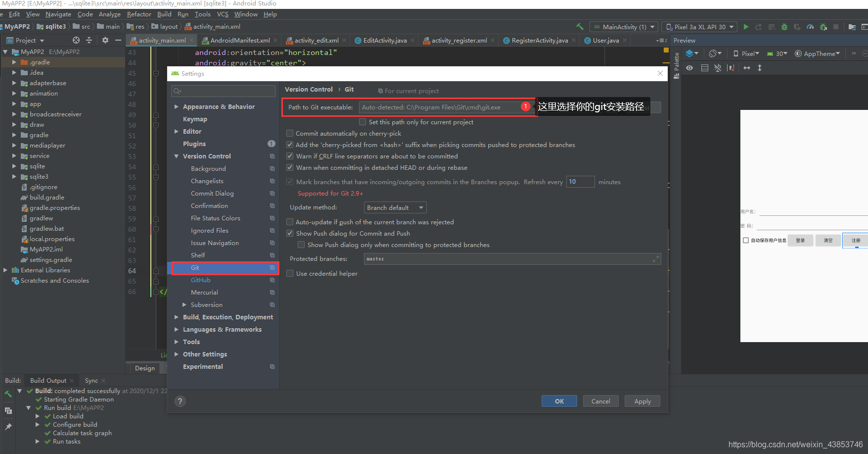Expand Build, Execution, Deployment settings category
868x454 pixels.
tap(176, 317)
